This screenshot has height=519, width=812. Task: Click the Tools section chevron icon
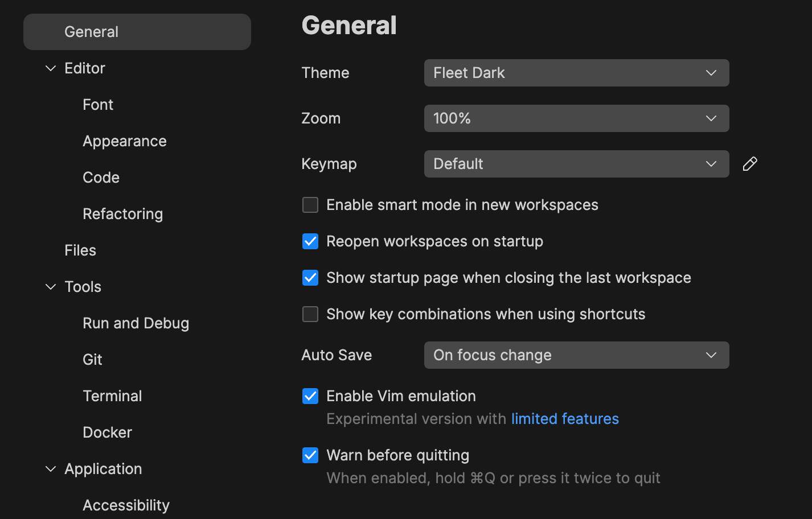pos(50,287)
